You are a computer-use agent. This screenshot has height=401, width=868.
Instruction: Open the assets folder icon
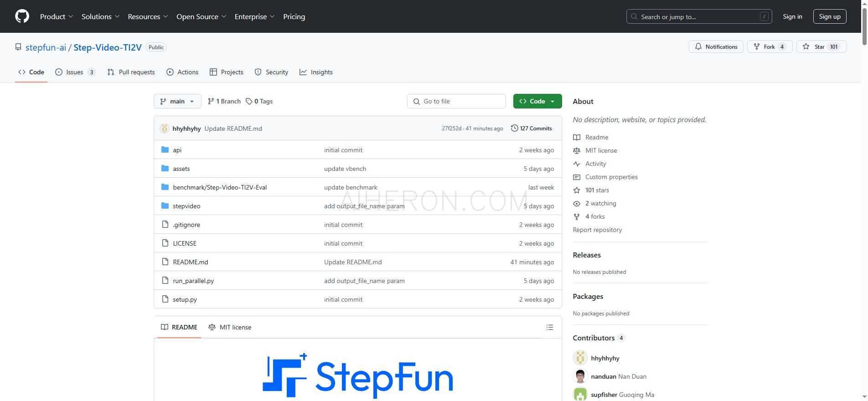pyautogui.click(x=165, y=168)
